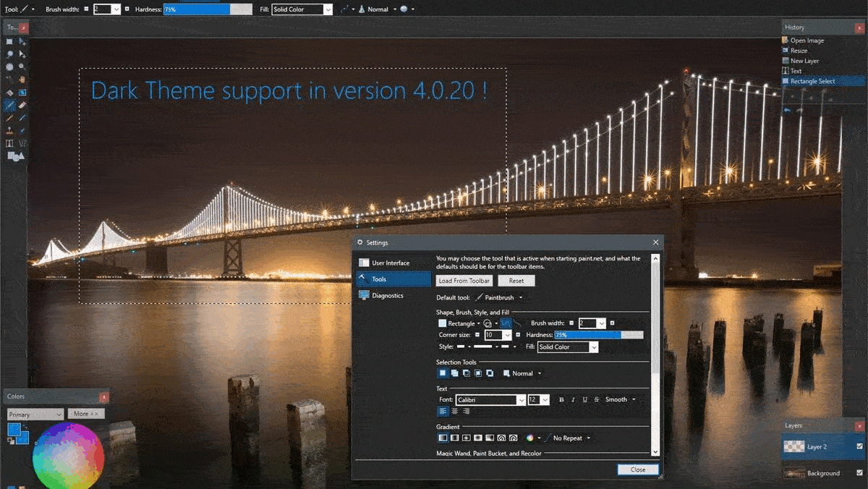Select the Paint Bucket tool

(x=9, y=91)
